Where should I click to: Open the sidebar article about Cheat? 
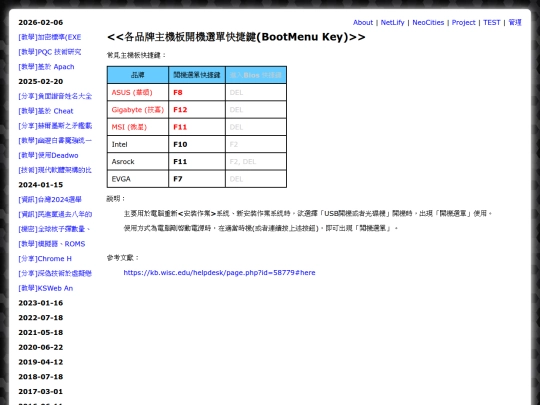[46, 111]
